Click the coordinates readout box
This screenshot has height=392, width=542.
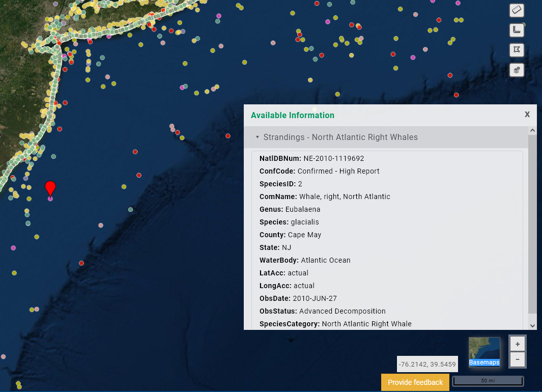427,365
